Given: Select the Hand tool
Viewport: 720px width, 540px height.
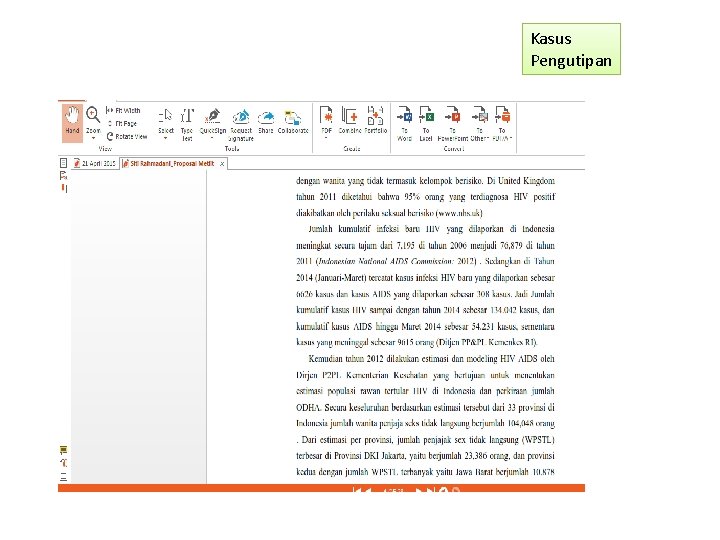Looking at the screenshot, I should click(x=72, y=122).
